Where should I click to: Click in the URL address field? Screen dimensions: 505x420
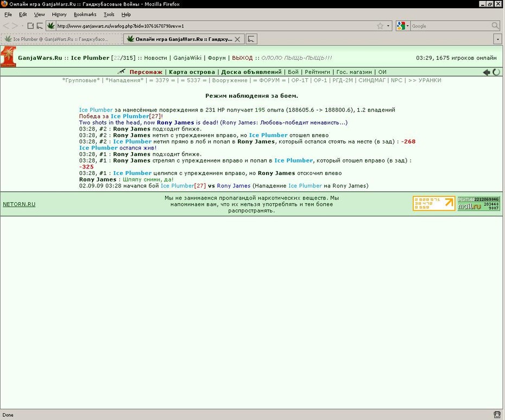[215, 26]
